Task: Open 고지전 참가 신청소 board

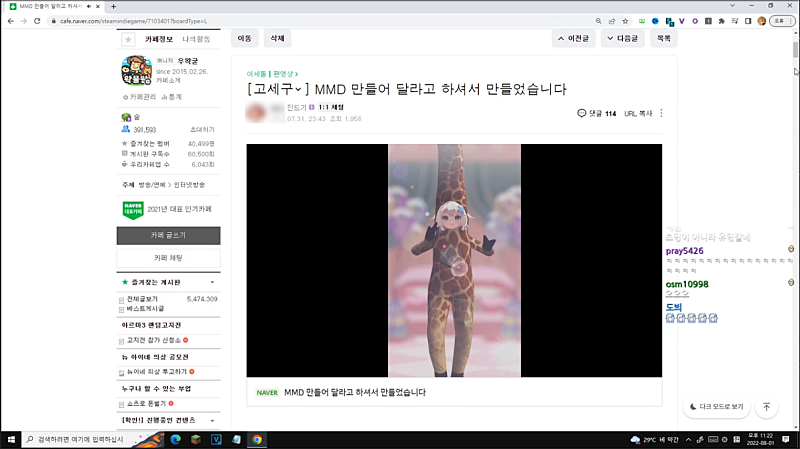Action: pos(154,340)
